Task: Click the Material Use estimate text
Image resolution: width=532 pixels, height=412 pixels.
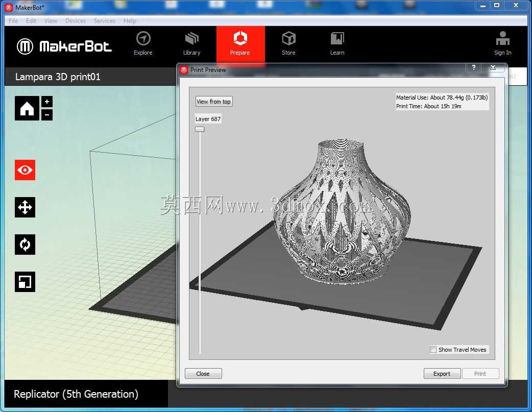Action: tap(442, 98)
